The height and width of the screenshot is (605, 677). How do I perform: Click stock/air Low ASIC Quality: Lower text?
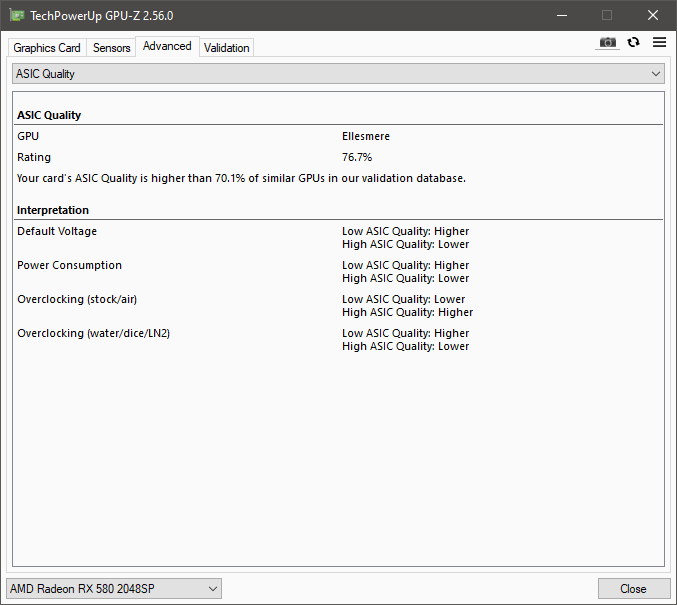pyautogui.click(x=403, y=299)
